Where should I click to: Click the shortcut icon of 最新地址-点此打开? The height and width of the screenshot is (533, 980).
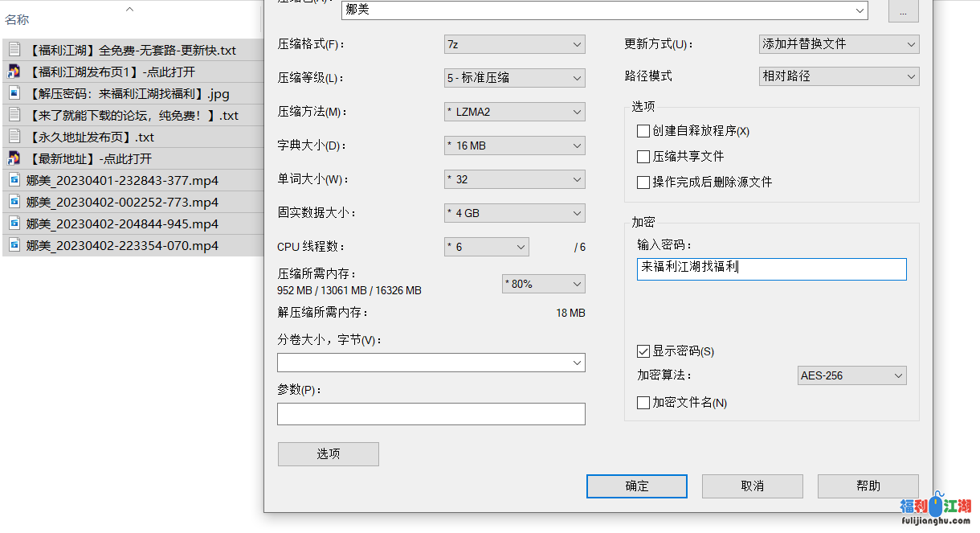(x=14, y=158)
